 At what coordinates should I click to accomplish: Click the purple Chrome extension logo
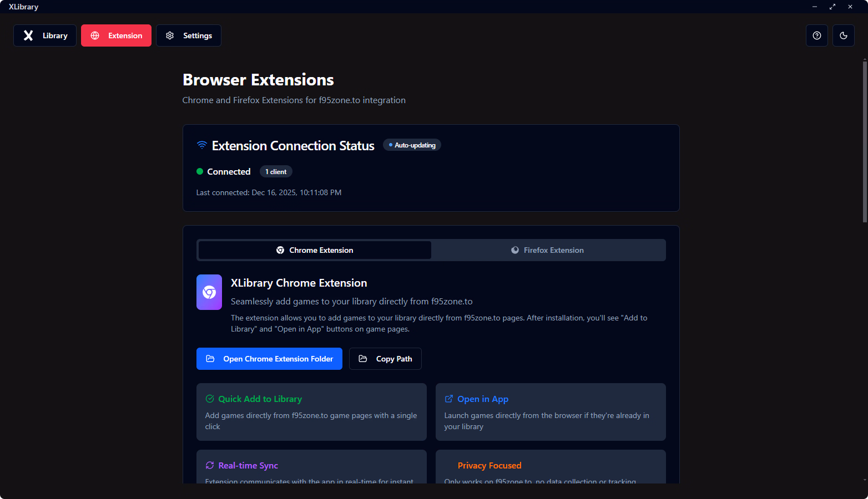click(x=209, y=292)
